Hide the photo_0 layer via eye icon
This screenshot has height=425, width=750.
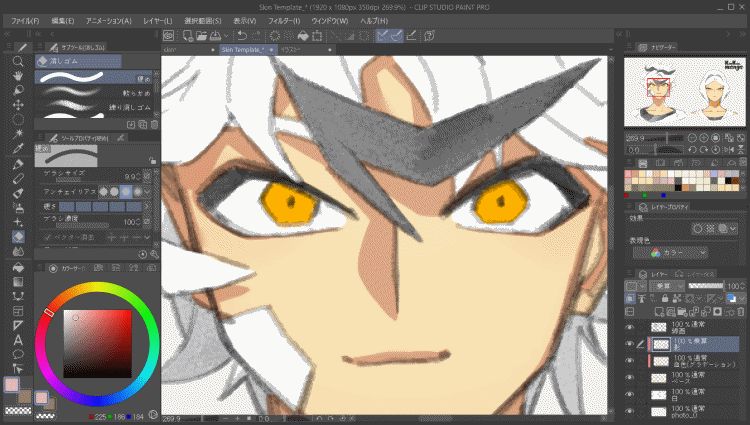(x=629, y=411)
